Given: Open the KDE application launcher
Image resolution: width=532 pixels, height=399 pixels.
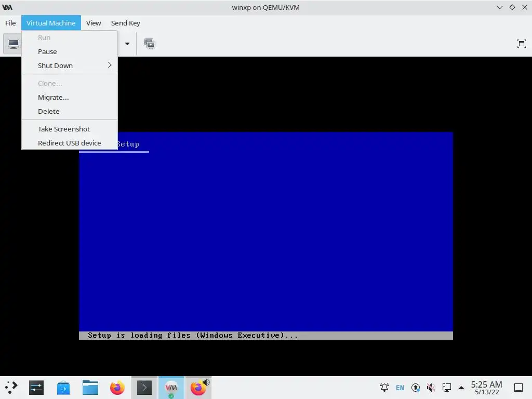Looking at the screenshot, I should [11, 388].
